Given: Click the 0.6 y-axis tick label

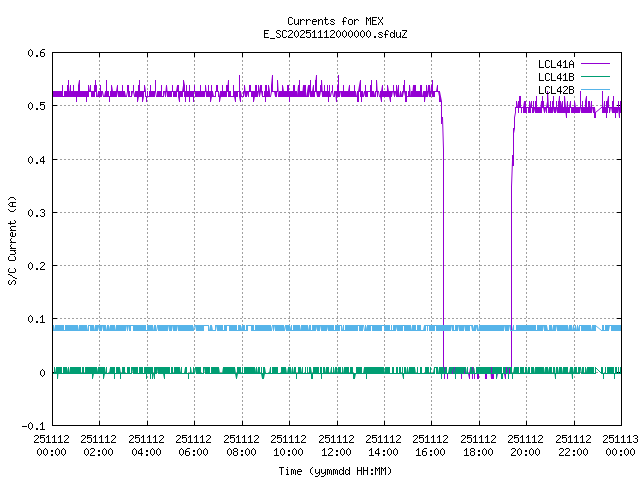Looking at the screenshot, I should [x=34, y=53].
